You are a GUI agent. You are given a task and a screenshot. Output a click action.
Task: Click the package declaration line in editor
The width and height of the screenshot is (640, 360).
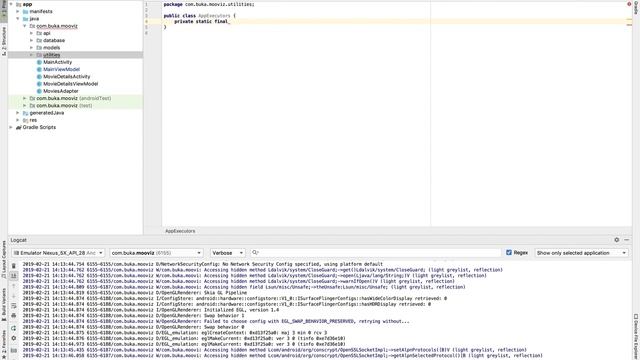(209, 4)
